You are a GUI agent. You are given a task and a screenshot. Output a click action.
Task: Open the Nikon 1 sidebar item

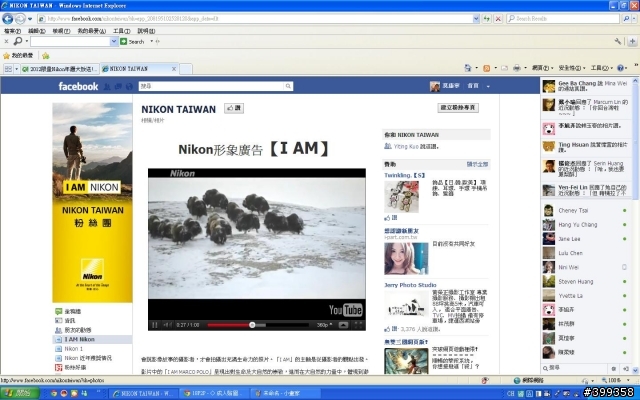click(x=73, y=349)
